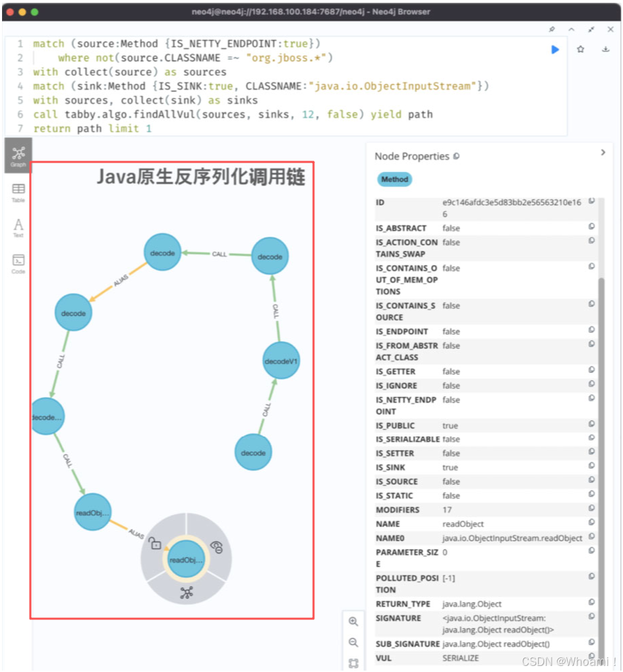623x672 pixels.
Task: Copy the IS_IGNORE property value
Action: [x=592, y=384]
